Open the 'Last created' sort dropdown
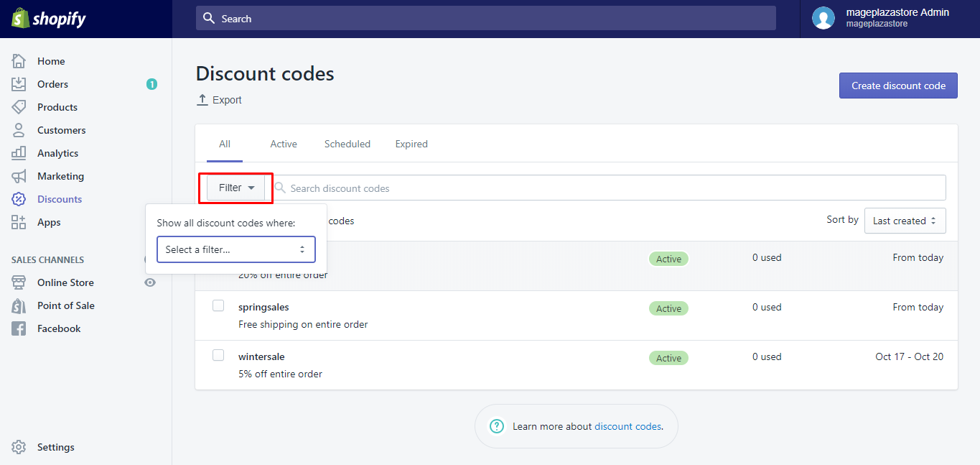 point(905,221)
